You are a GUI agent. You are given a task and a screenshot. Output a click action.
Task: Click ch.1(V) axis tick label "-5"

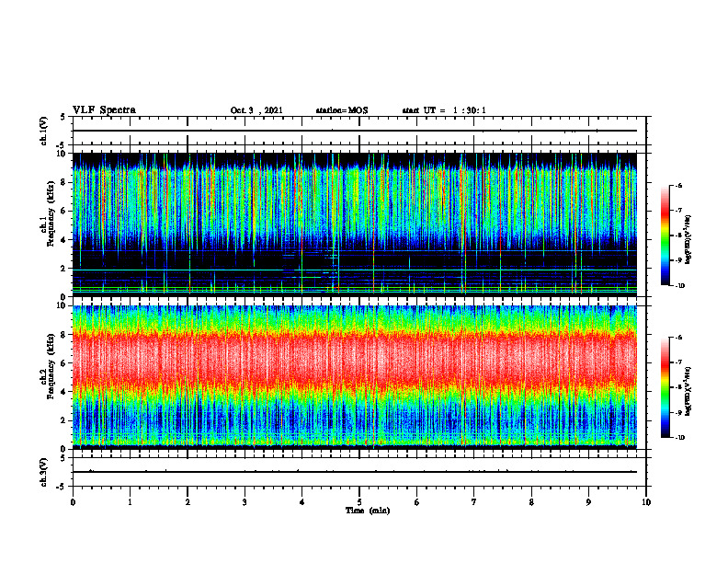coord(62,145)
